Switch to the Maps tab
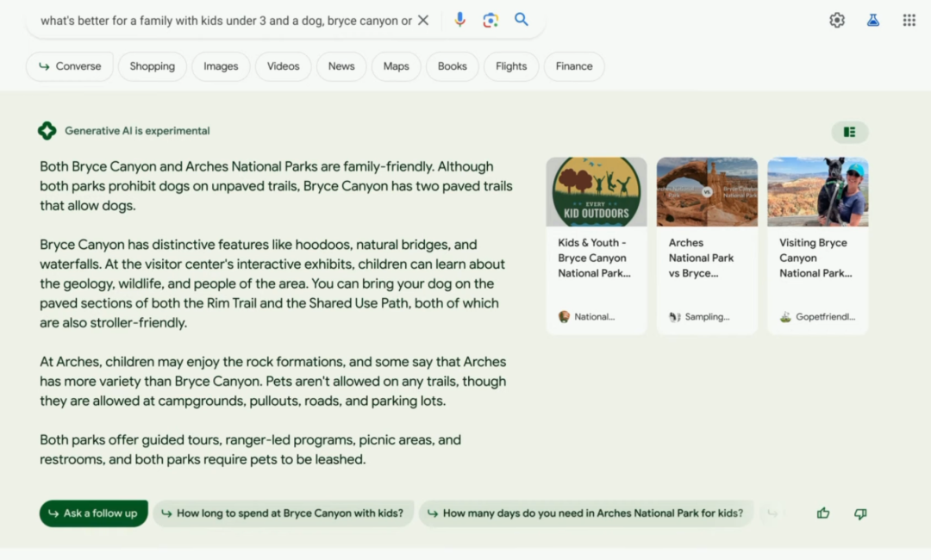This screenshot has height=560, width=931. pos(396,66)
